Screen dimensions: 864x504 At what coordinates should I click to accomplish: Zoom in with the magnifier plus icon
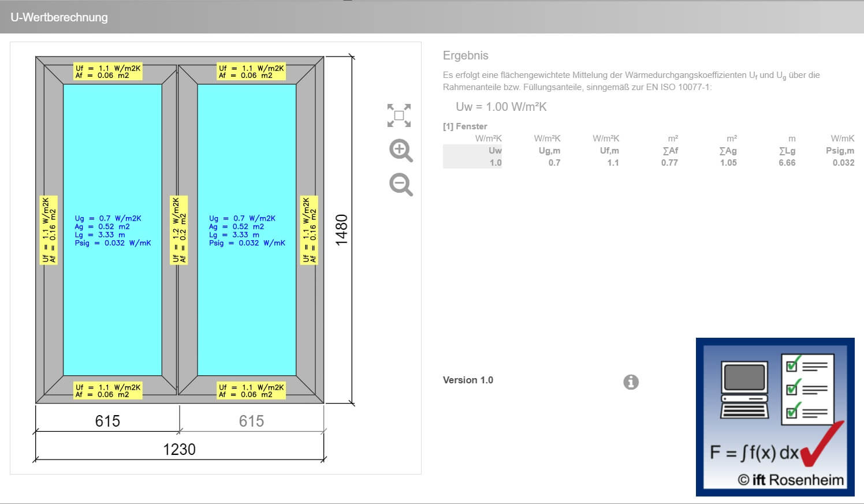(x=400, y=150)
